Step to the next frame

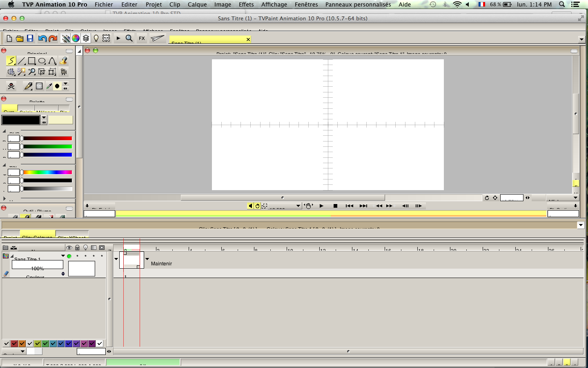pos(419,206)
